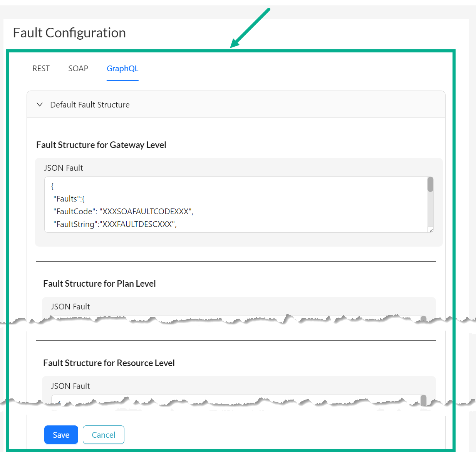
Task: Click the Fault Structure for Resource Level heading
Action: point(109,363)
